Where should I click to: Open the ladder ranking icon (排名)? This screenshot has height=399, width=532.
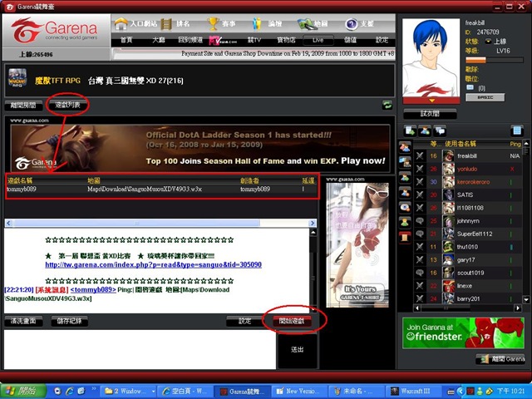coord(166,24)
